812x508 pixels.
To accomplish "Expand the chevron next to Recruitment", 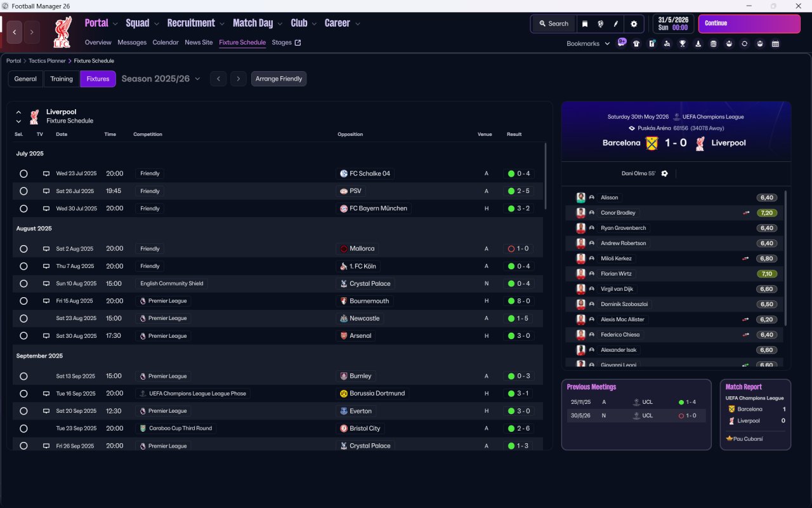I will (x=222, y=24).
